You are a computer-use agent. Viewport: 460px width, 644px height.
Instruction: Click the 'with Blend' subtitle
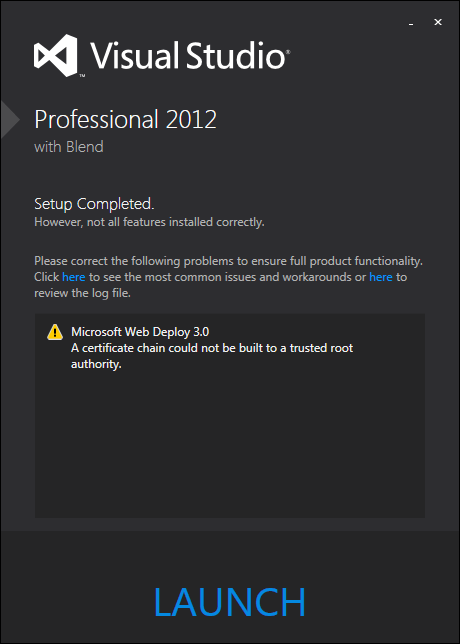coord(69,147)
